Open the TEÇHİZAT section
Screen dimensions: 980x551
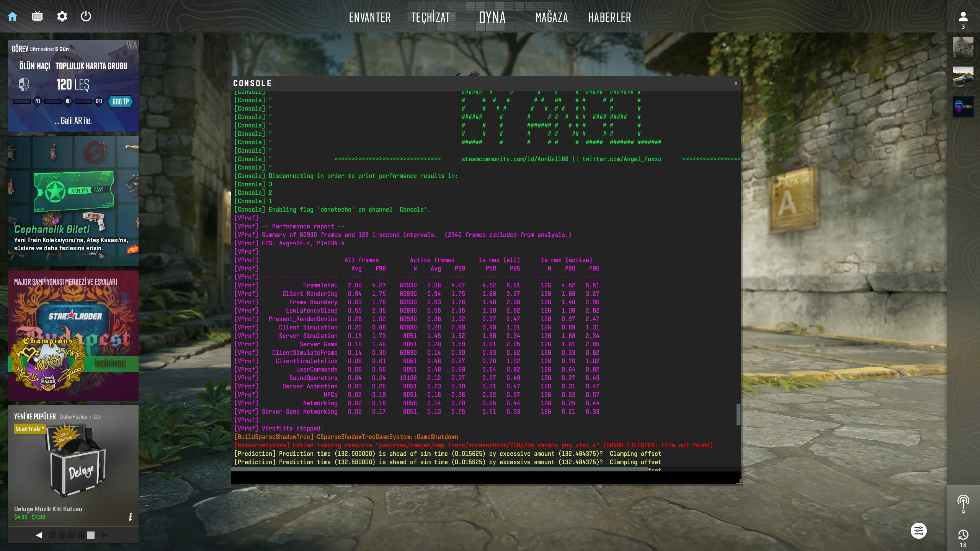tap(430, 17)
